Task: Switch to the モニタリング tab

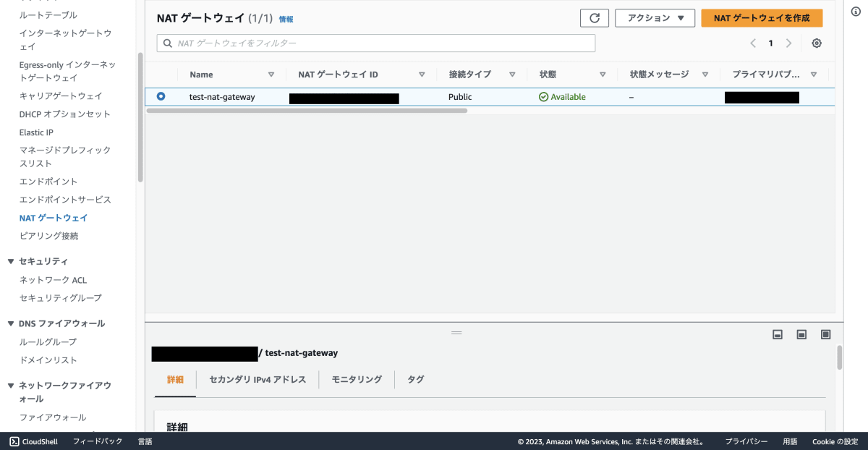Action: point(357,379)
